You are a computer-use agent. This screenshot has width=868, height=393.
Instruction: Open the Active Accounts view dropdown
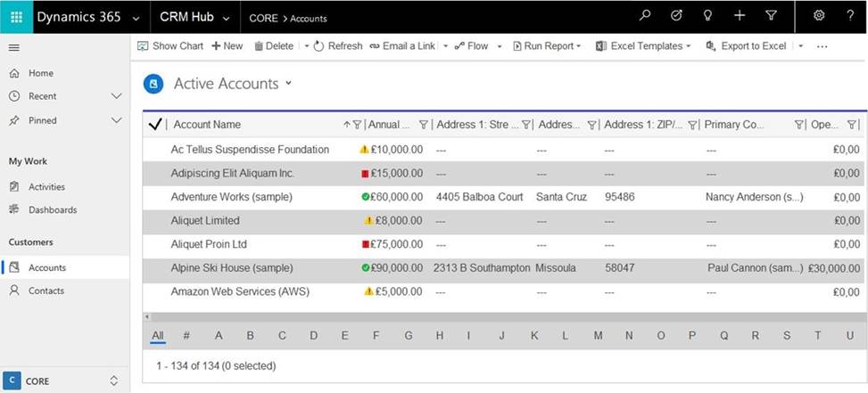pos(288,84)
